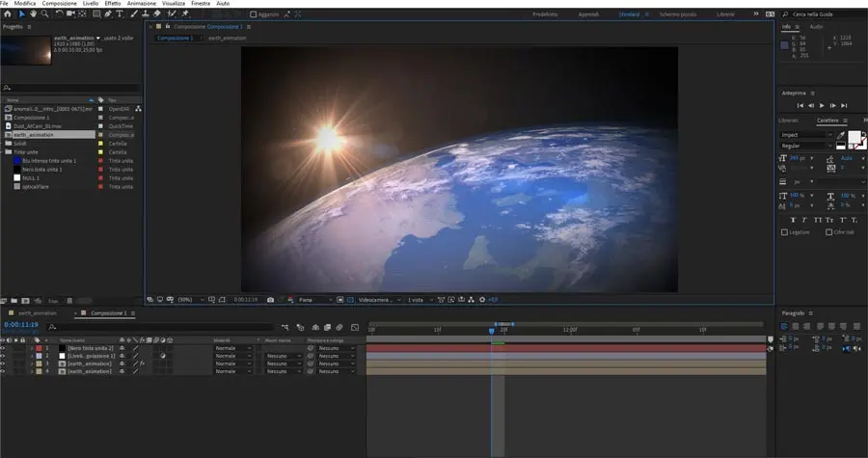Viewport: 868px width, 458px height.
Task: Hide the Livelli regolazione 1 layer
Action: click(2, 356)
